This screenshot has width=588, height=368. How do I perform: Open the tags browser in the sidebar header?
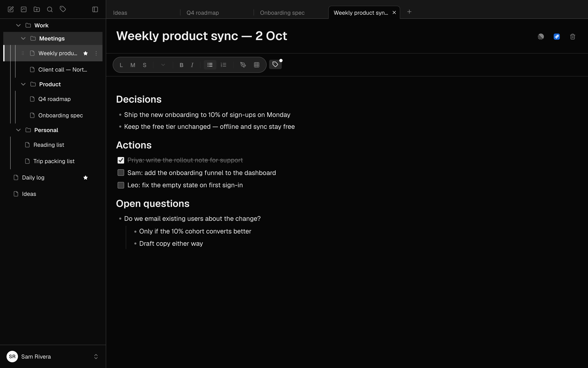(63, 9)
